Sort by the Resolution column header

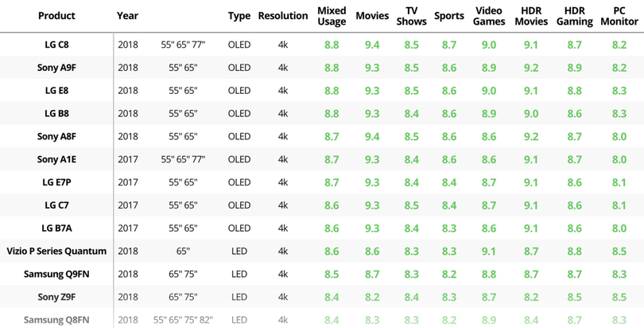pyautogui.click(x=283, y=16)
